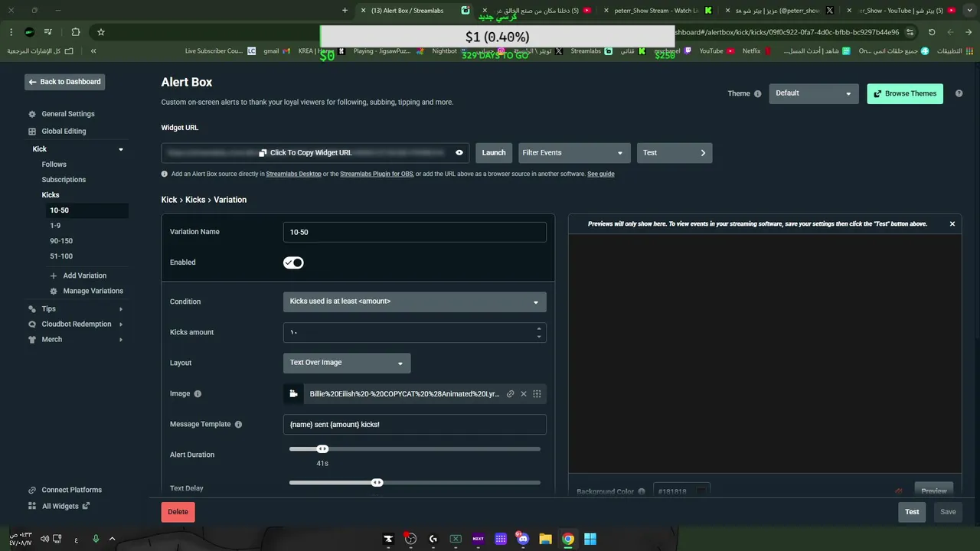Click the Text Delay slider handle

pyautogui.click(x=377, y=483)
